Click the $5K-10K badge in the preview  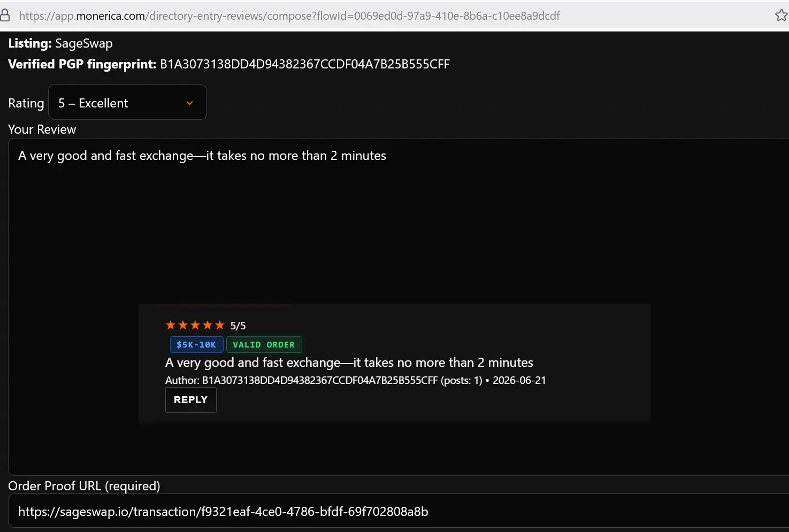point(196,345)
